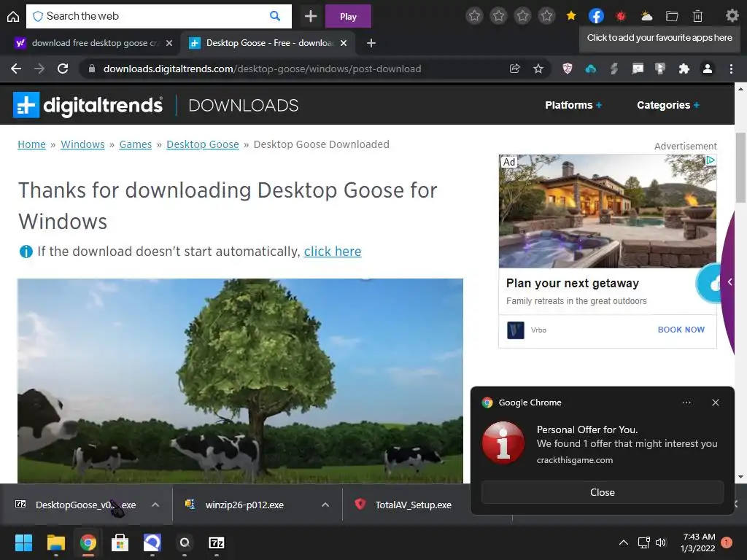Click the search magnifier icon in web search box

tap(275, 16)
